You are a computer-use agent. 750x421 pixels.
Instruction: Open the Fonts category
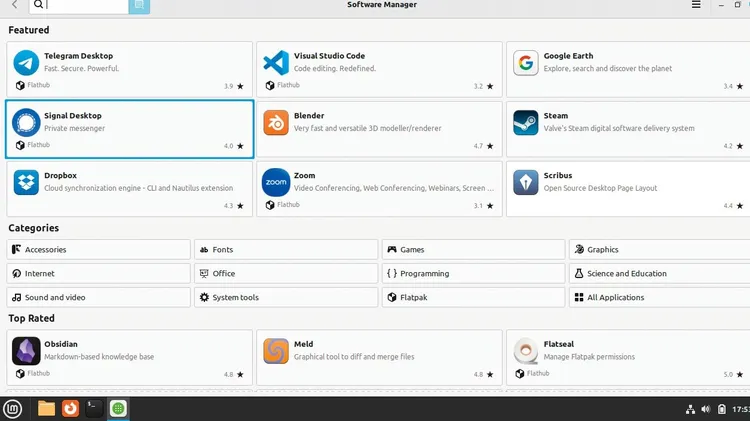(286, 249)
